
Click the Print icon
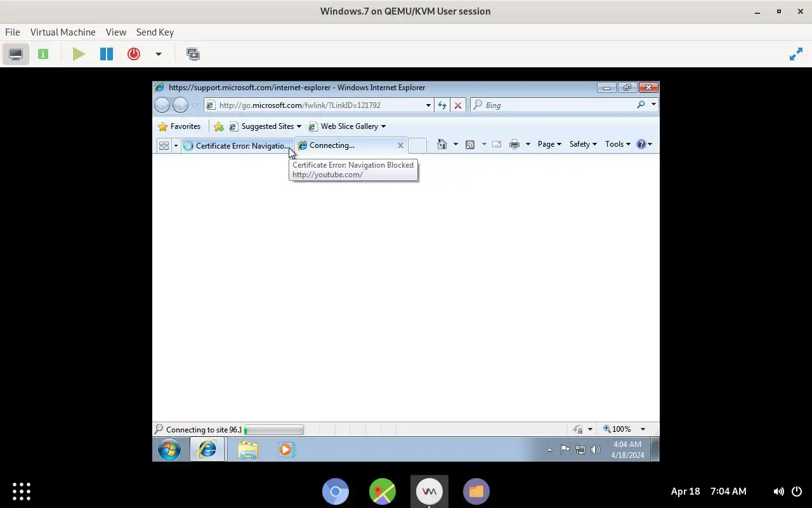click(x=514, y=144)
